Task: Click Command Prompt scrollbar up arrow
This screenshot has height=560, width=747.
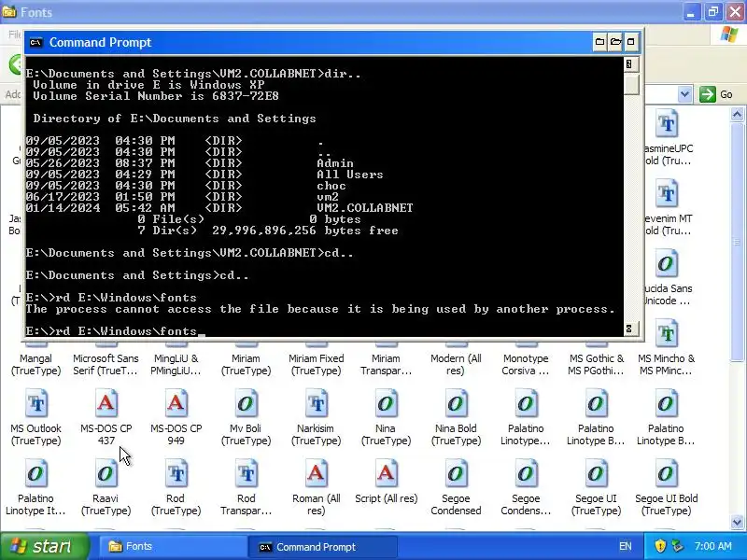Action: click(629, 64)
